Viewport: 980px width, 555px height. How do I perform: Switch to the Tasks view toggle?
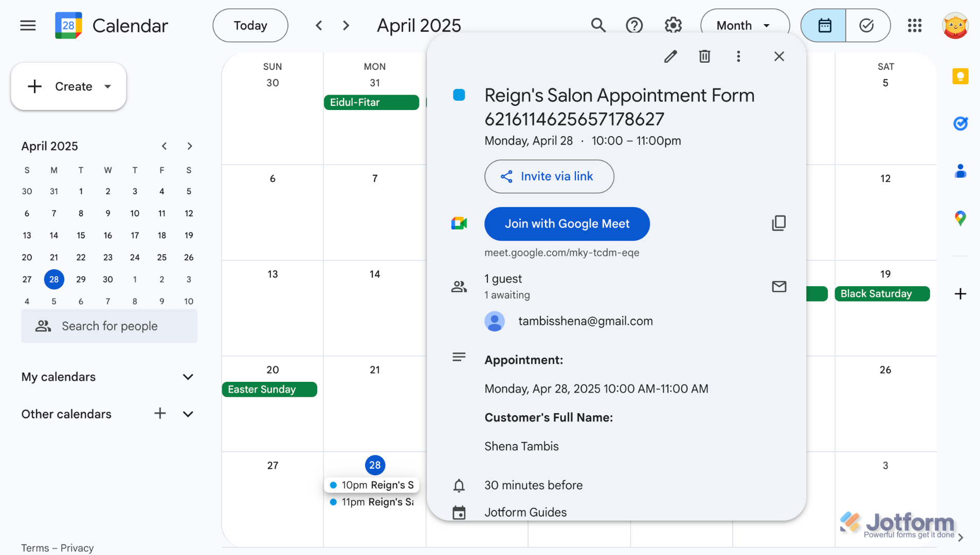click(x=867, y=25)
